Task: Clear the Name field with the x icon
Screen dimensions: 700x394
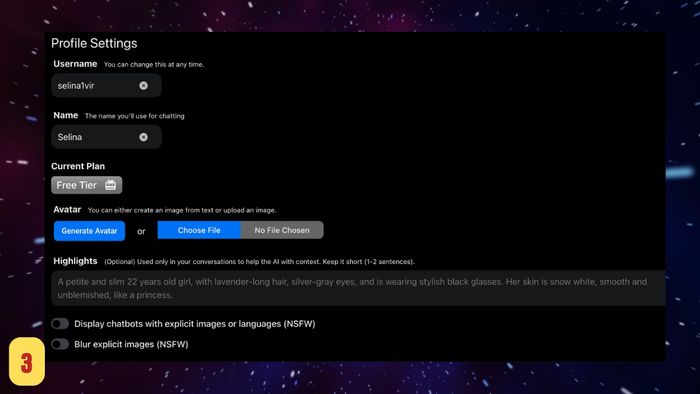Action: coord(143,137)
